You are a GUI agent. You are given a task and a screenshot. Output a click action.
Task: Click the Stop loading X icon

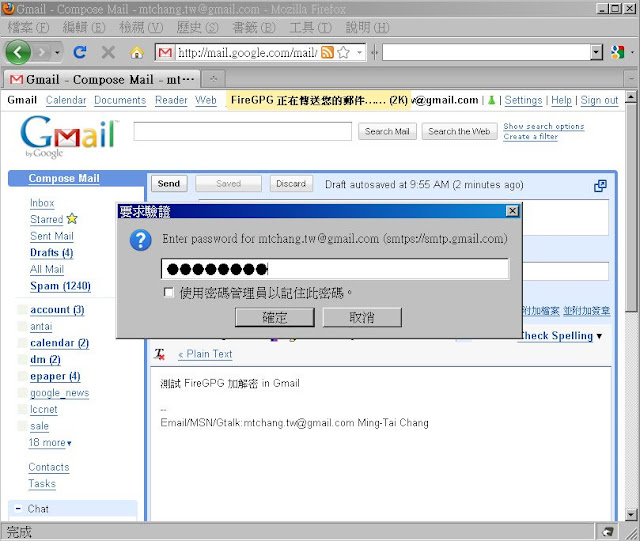[x=108, y=52]
